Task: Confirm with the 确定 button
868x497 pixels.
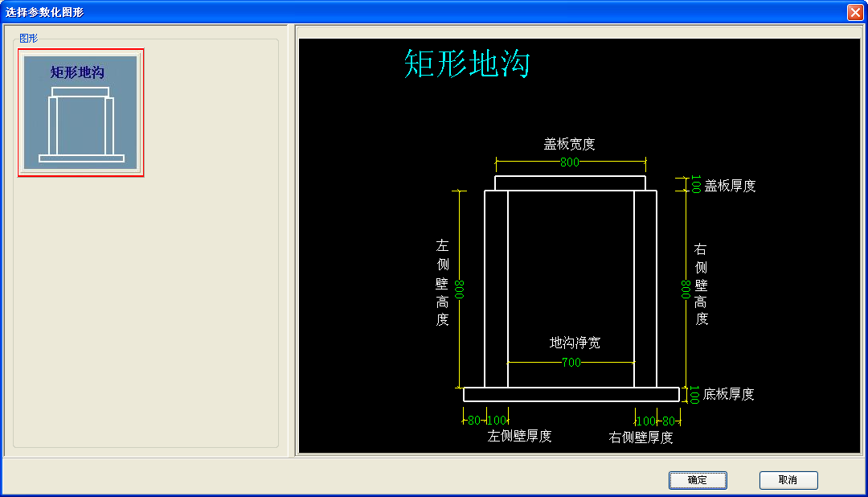Action: tap(698, 480)
